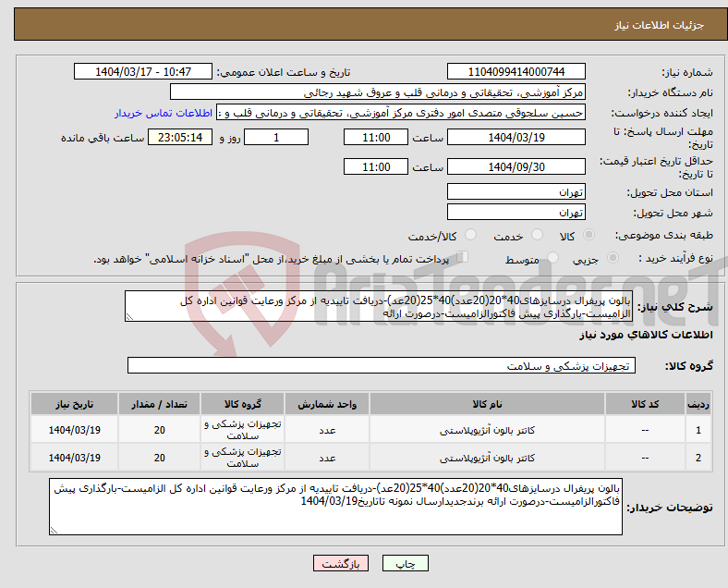Image resolution: width=728 pixels, height=588 pixels.
Task: Click the response deadline time 11:00 field
Action: (376, 137)
